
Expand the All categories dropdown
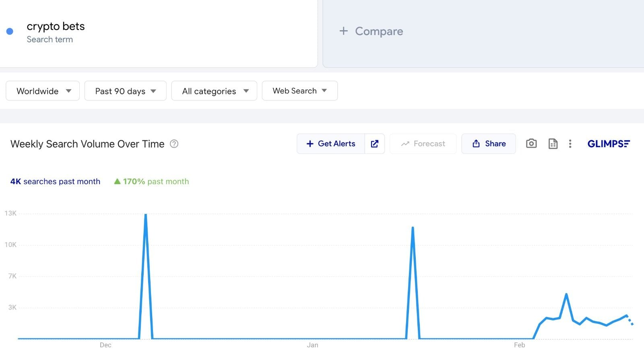[214, 91]
